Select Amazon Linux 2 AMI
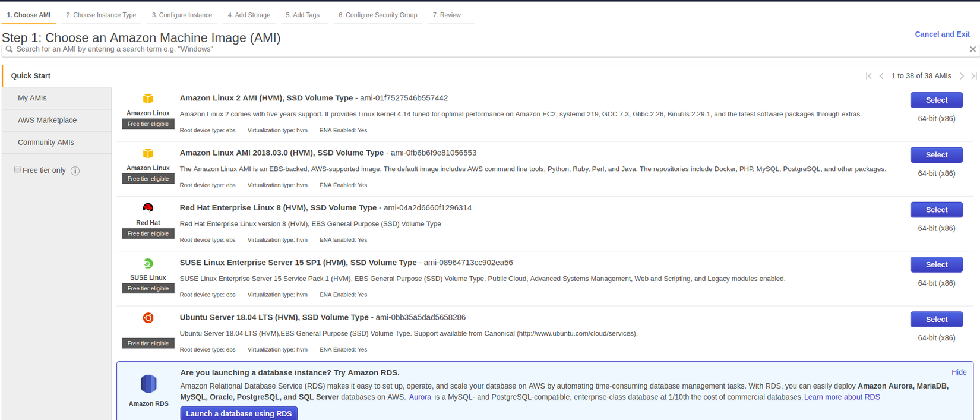This screenshot has height=420, width=980. point(937,100)
